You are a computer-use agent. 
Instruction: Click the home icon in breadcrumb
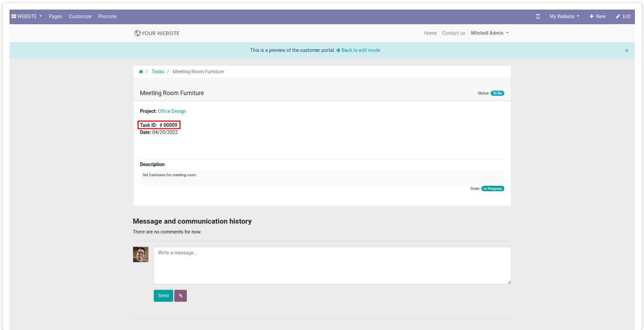[x=141, y=72]
